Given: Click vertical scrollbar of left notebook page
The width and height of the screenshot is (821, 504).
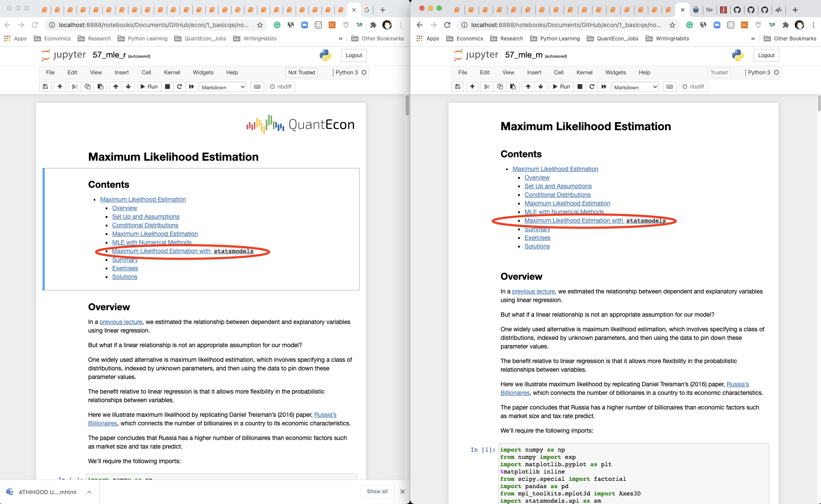Looking at the screenshot, I should (407, 105).
